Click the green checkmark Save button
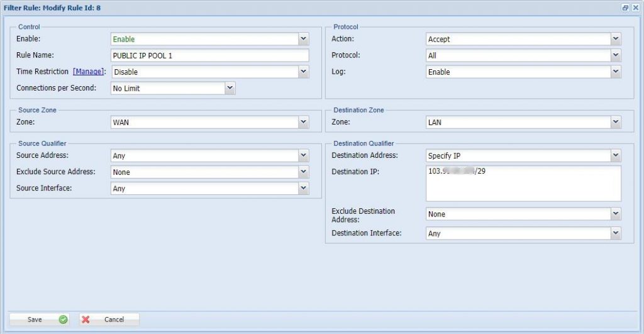644x334 pixels. click(x=39, y=320)
